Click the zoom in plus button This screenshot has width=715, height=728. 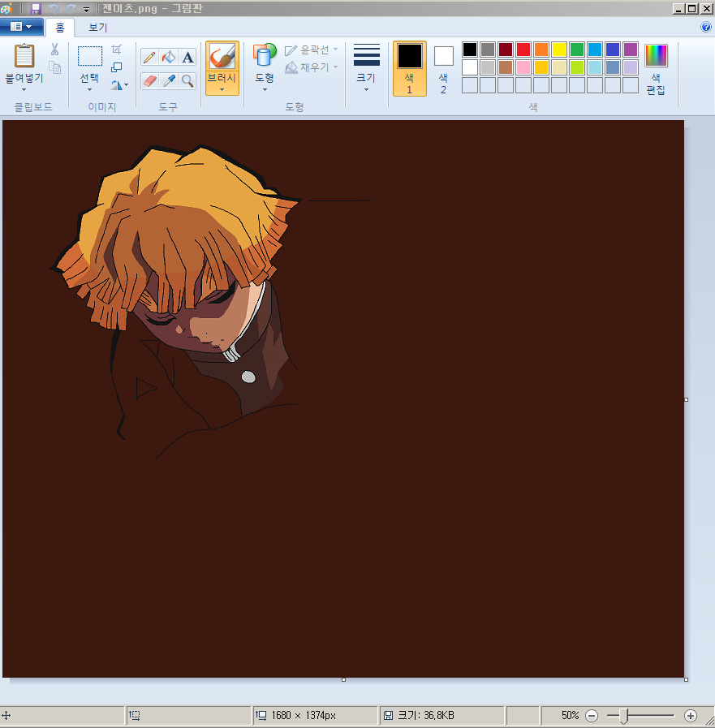click(691, 716)
